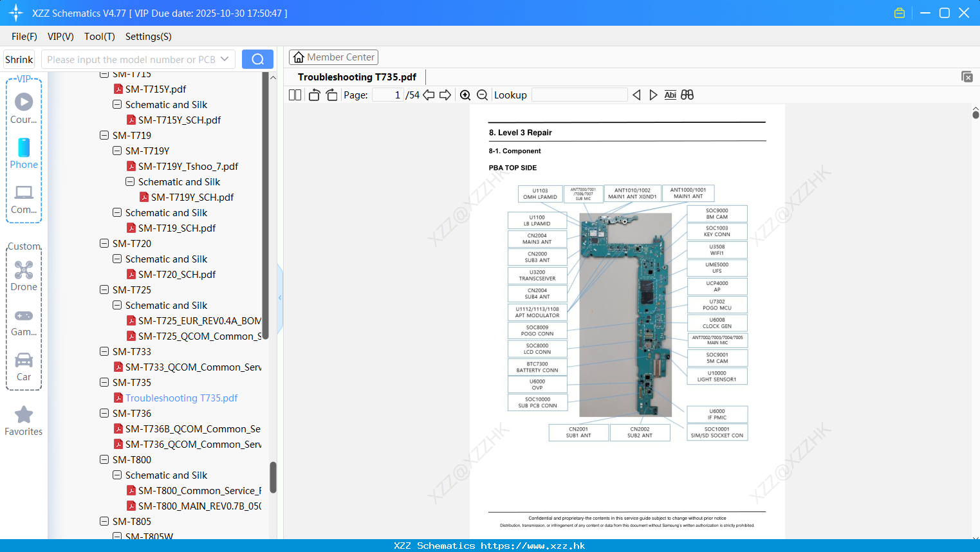980x552 pixels.
Task: Zoom in on the PDF
Action: [465, 95]
